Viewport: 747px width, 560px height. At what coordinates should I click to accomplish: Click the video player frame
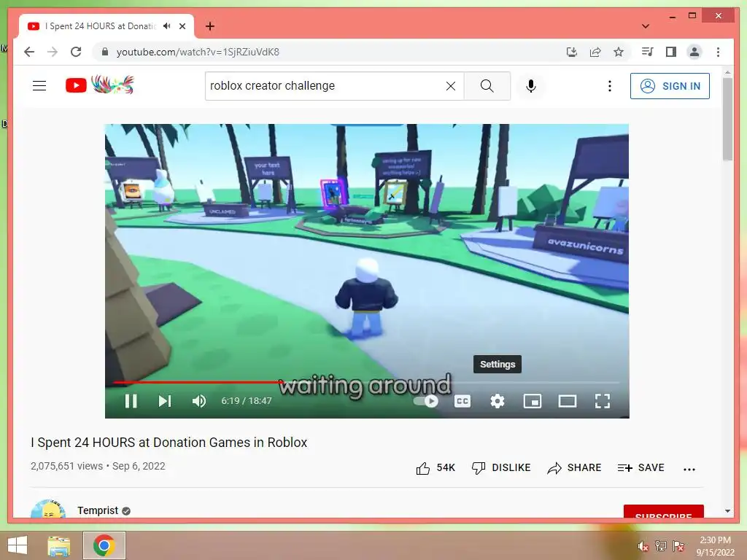coord(367,271)
